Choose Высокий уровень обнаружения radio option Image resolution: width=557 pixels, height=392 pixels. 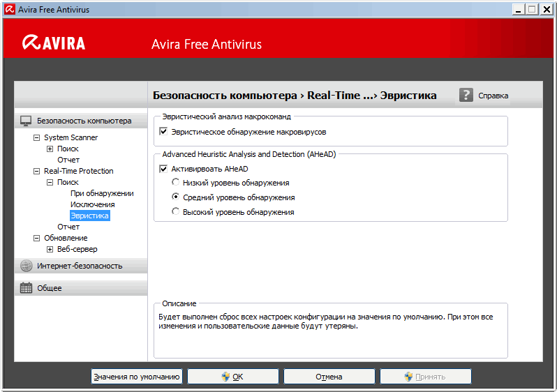(x=176, y=212)
